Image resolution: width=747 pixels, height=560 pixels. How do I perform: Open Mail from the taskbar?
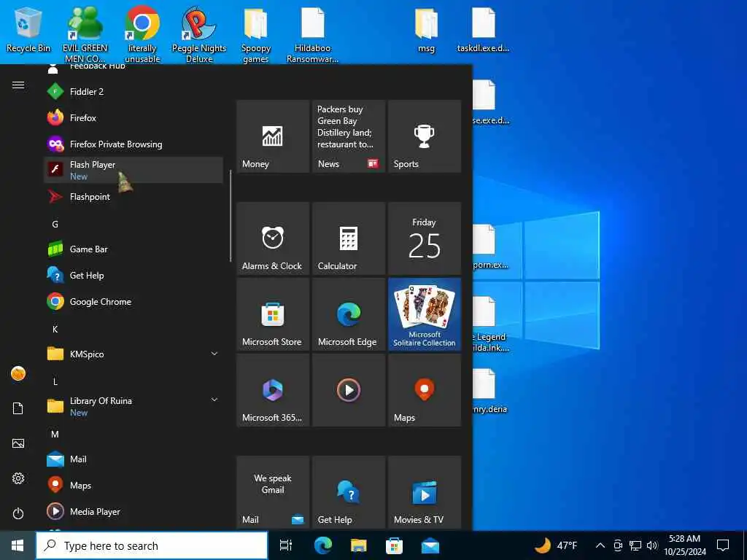click(430, 545)
